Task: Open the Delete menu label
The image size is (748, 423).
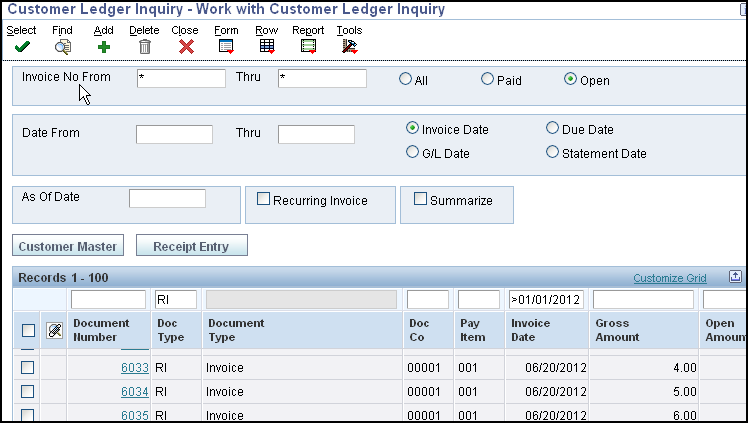Action: pos(144,30)
